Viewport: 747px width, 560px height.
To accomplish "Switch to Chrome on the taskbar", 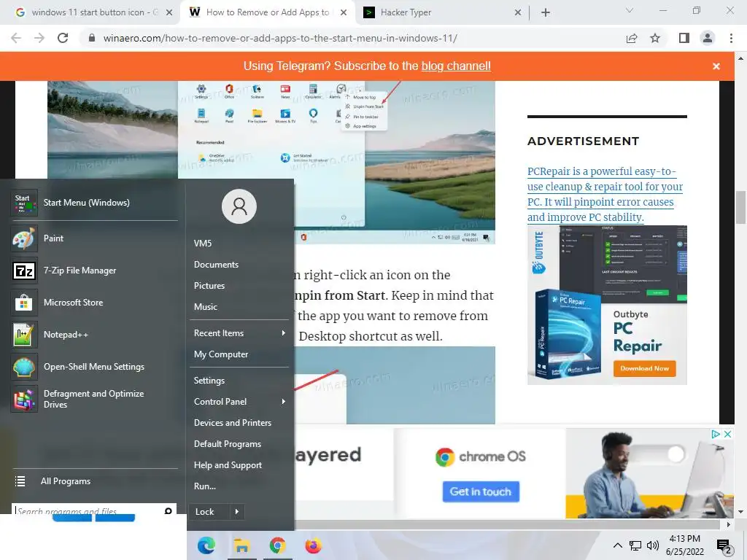I will coord(278,545).
